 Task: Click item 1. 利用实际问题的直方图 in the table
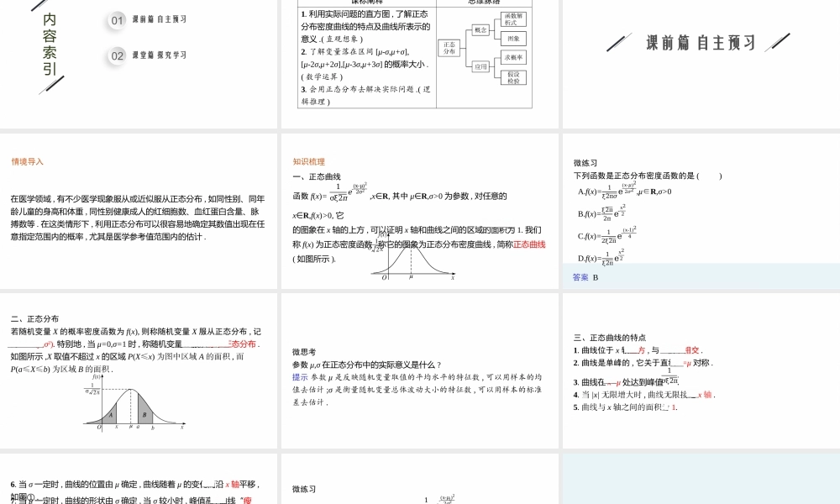366,26
